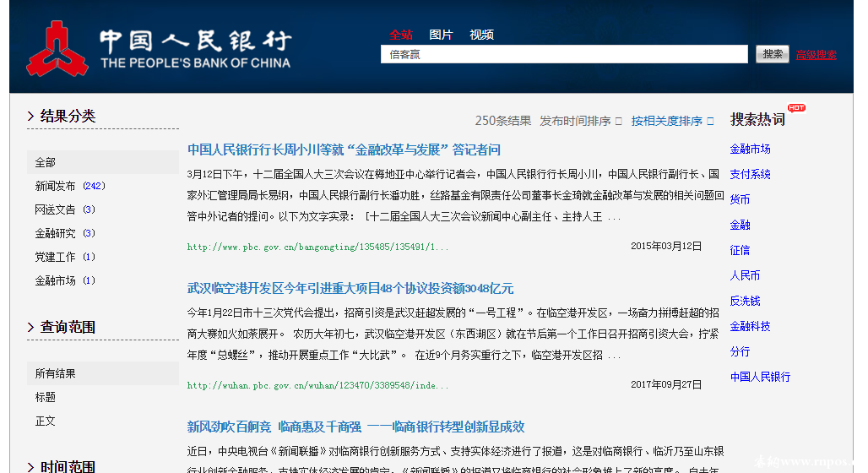Click hot word 反洗钱
The height and width of the screenshot is (473, 868).
pos(745,302)
